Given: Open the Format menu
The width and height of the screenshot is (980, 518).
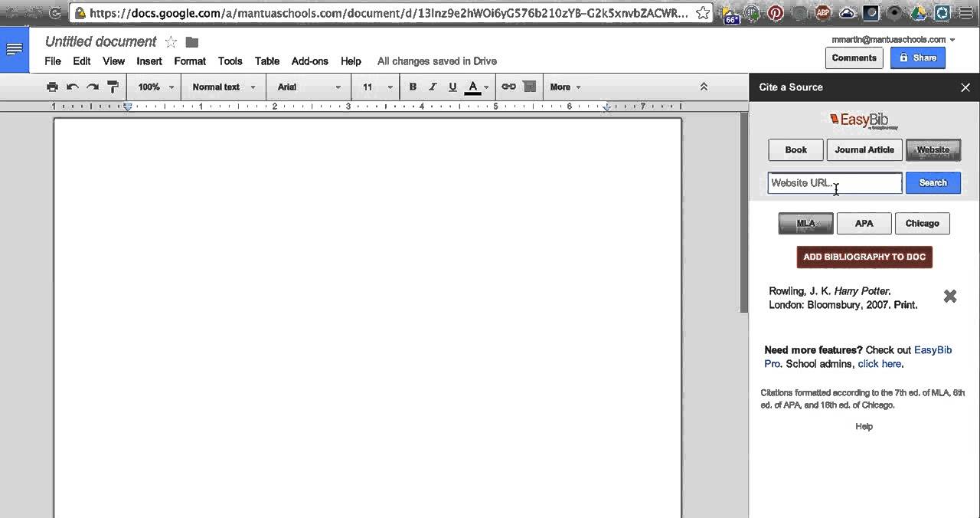Looking at the screenshot, I should 190,61.
